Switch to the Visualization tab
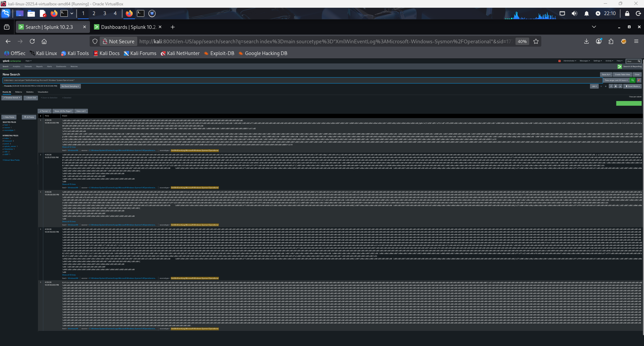This screenshot has width=644, height=346. tap(43, 92)
